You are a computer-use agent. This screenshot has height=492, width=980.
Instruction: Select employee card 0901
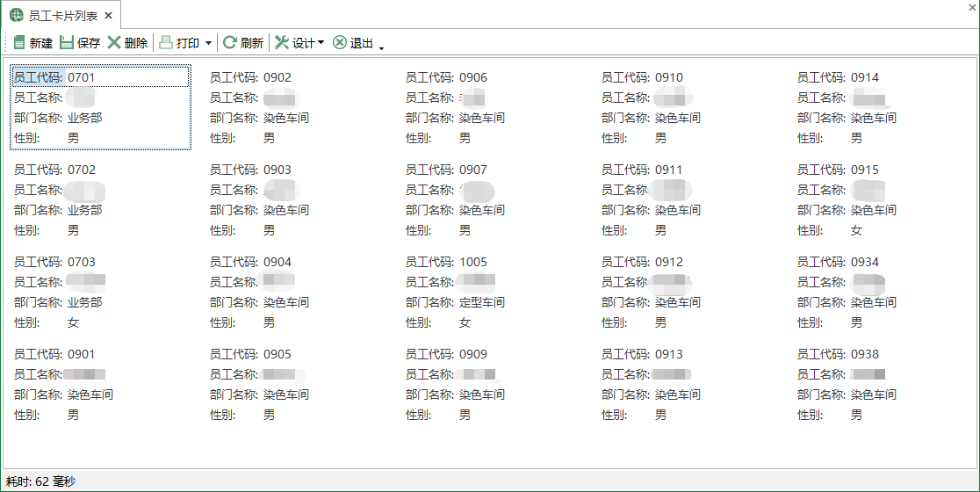point(101,385)
